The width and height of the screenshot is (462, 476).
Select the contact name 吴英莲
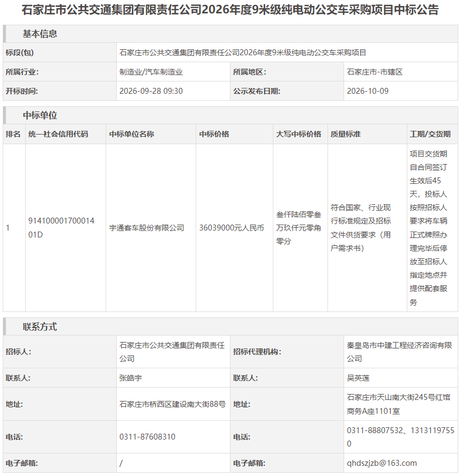coord(358,378)
